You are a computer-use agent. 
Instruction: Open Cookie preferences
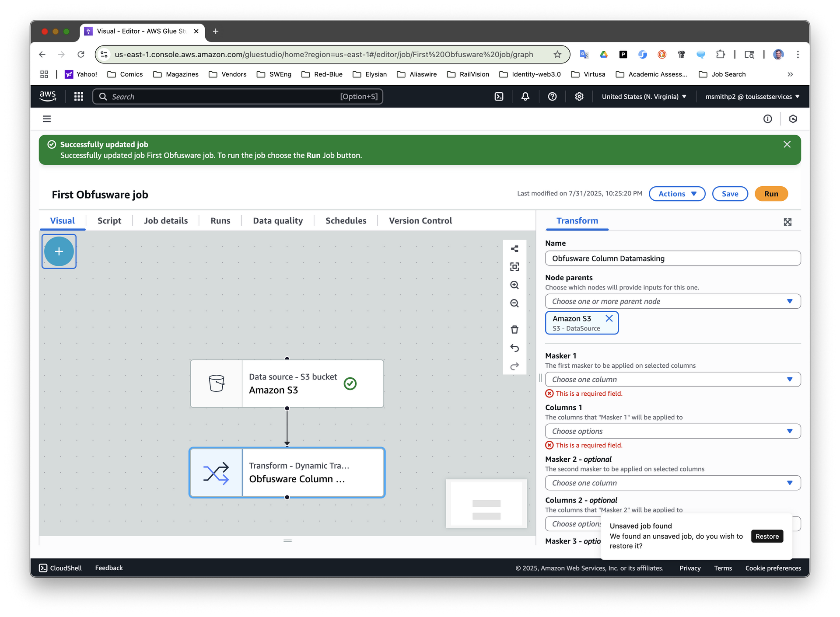point(773,568)
